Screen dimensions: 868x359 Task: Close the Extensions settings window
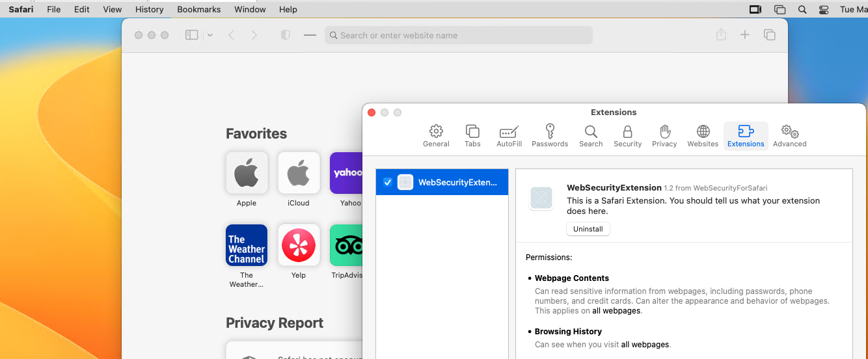click(372, 113)
